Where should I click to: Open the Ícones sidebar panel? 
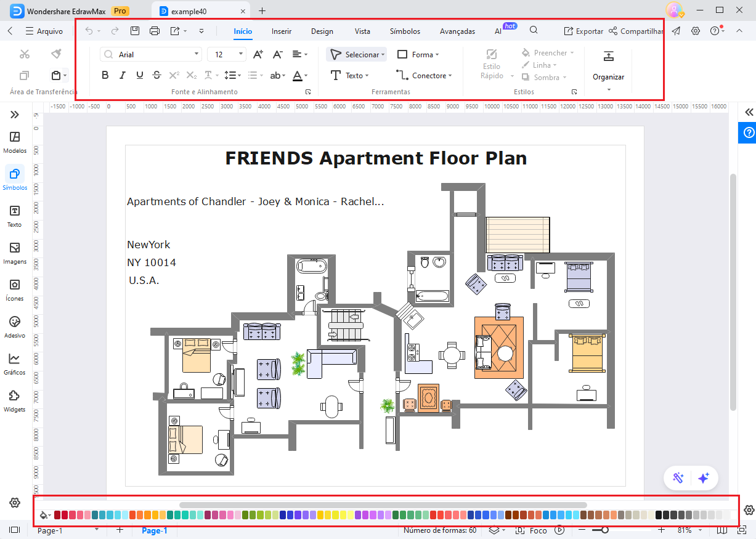click(15, 290)
